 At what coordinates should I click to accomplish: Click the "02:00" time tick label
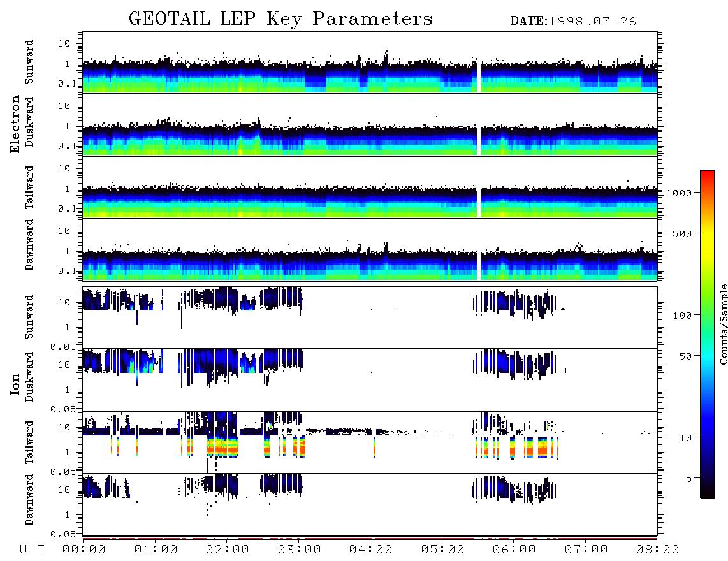[228, 550]
